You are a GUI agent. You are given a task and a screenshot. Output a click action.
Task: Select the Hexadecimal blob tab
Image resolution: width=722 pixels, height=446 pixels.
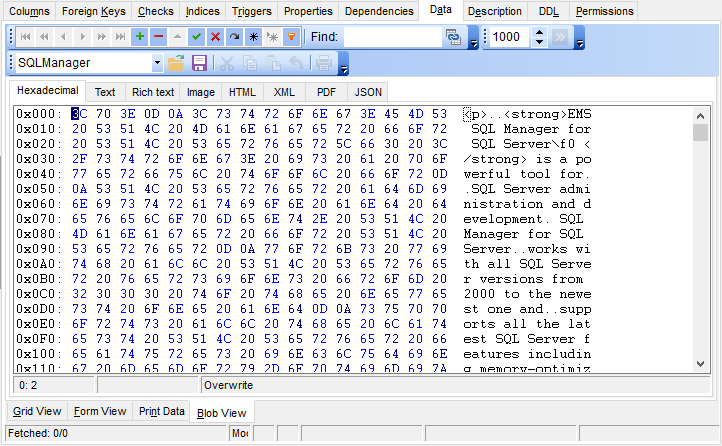coord(47,91)
